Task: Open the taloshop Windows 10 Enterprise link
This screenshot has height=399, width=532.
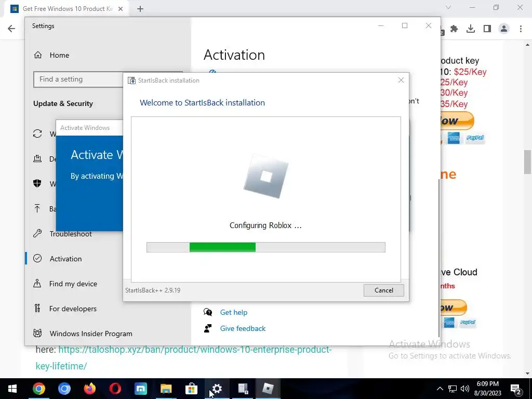Action: tap(183, 357)
